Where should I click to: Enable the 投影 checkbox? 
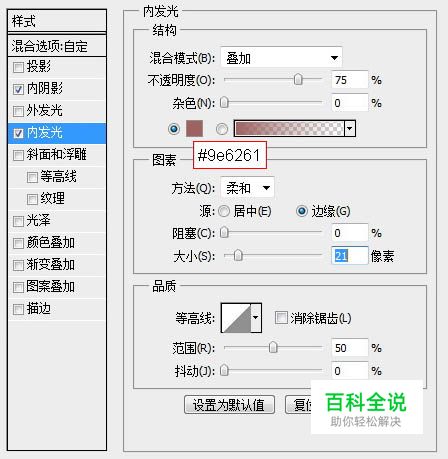(18, 67)
